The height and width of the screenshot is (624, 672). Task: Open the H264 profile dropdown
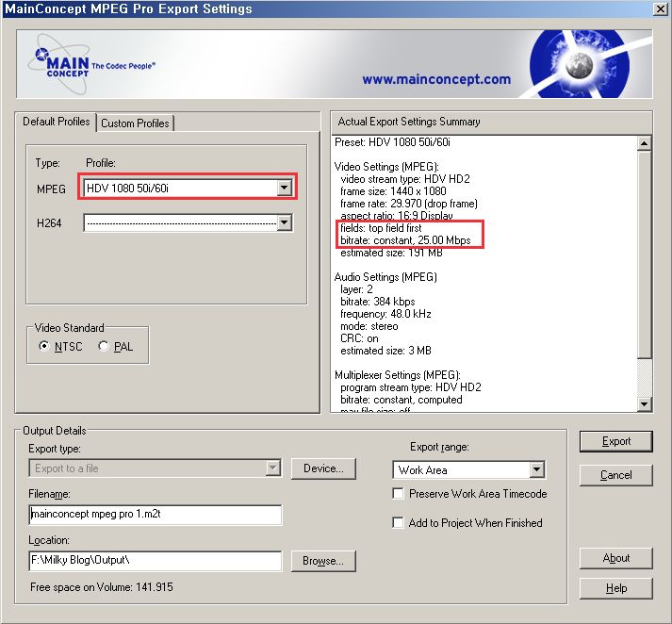click(x=284, y=222)
